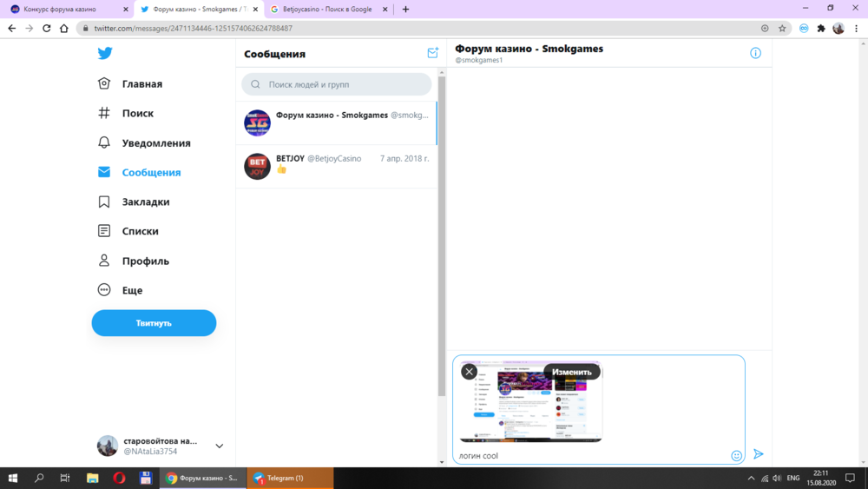Click the network icon in system tray

(x=765, y=478)
